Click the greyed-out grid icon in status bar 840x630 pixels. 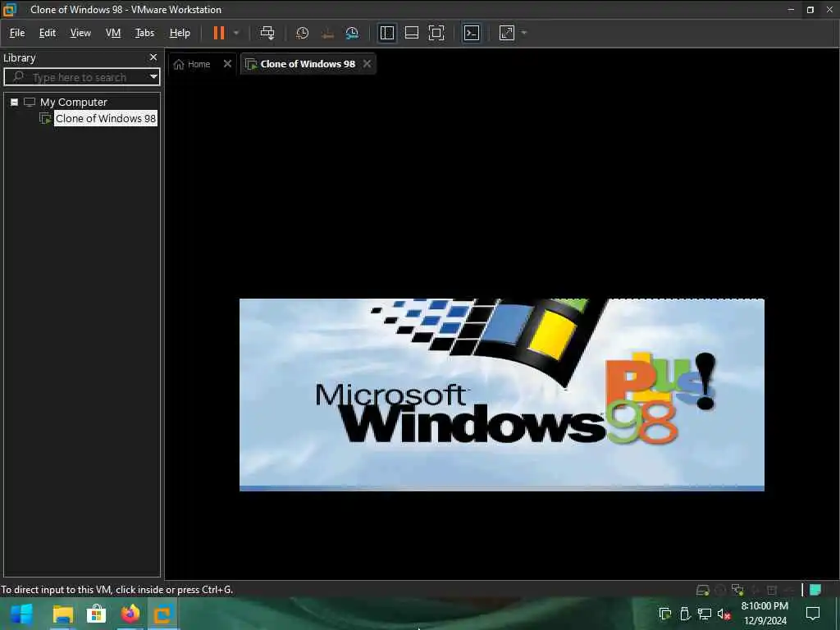point(772,591)
